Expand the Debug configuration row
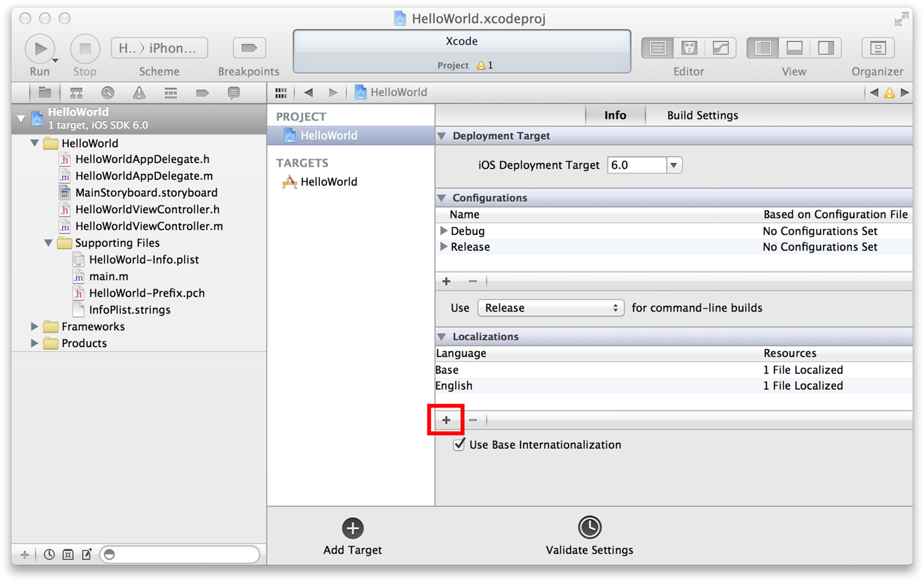Screen dimensions: 924x582 coord(445,230)
